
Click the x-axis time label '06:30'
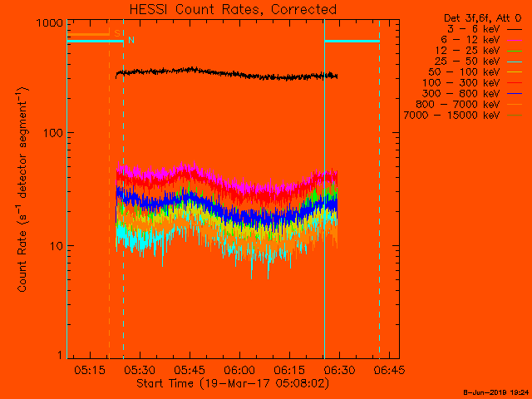[339, 370]
